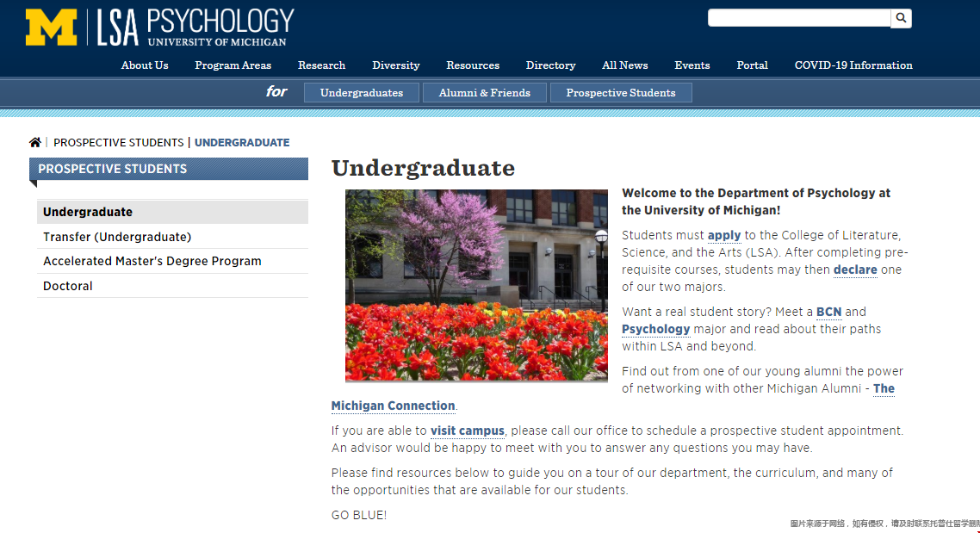
Task: Select Doctoral in the sidebar
Action: [68, 286]
